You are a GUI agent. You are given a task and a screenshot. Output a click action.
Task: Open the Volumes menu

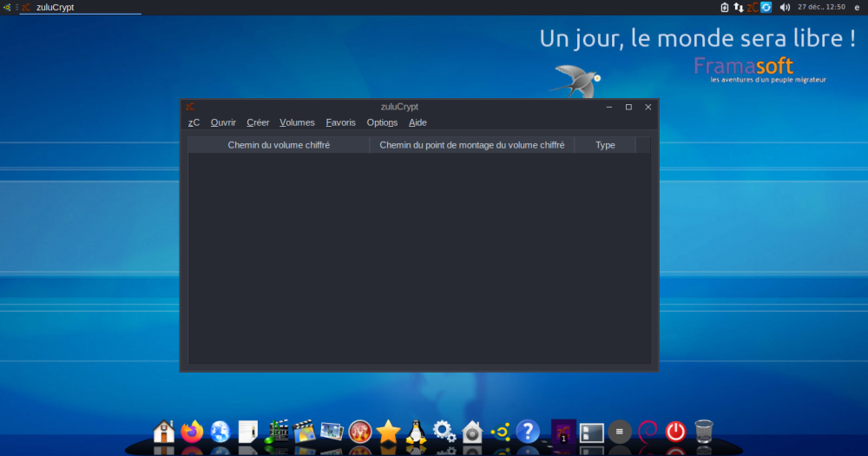click(297, 122)
